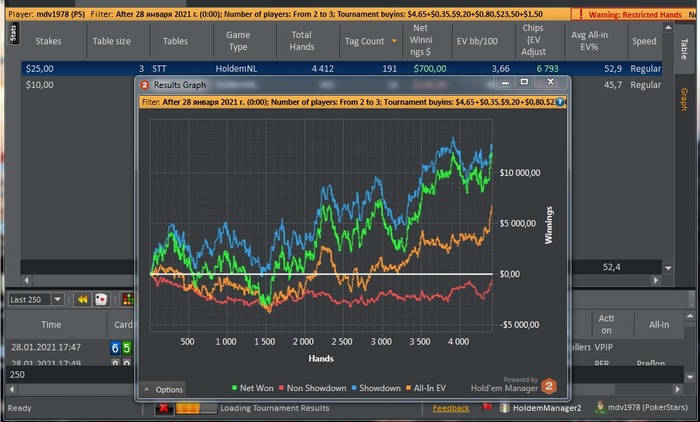
Task: Sort by EV bb/100 column
Action: click(x=477, y=41)
